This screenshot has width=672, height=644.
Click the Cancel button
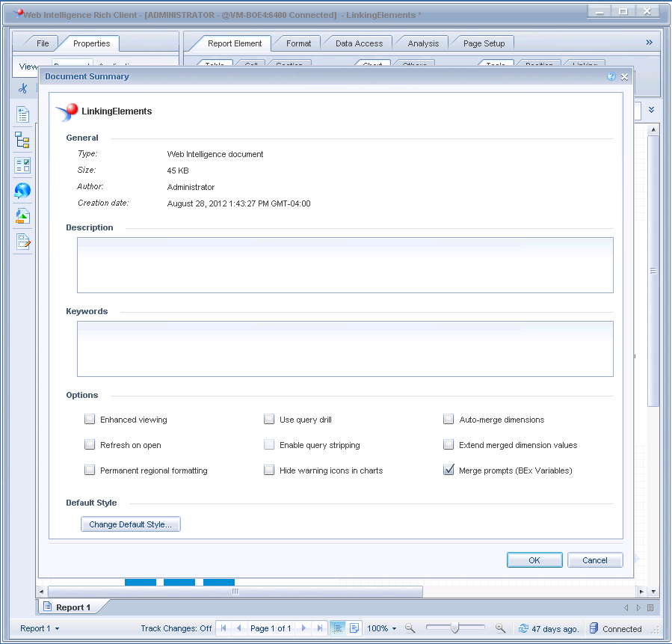pyautogui.click(x=595, y=560)
